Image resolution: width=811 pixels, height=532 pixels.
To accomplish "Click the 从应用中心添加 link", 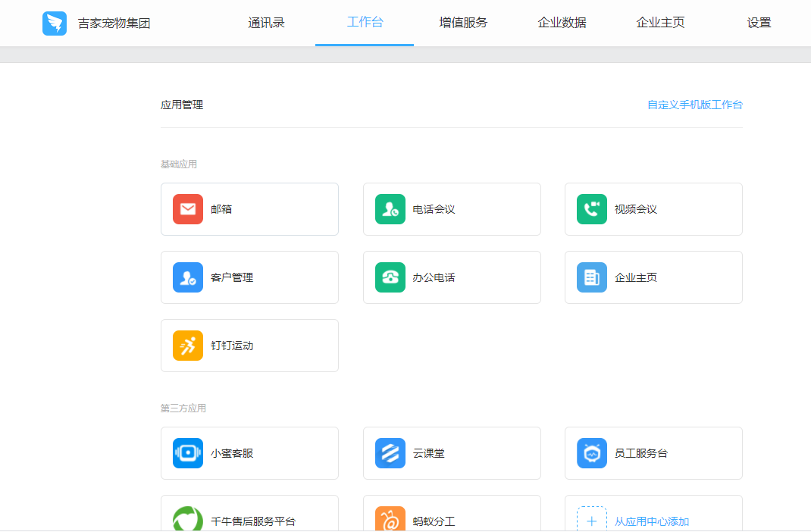I will tap(652, 521).
